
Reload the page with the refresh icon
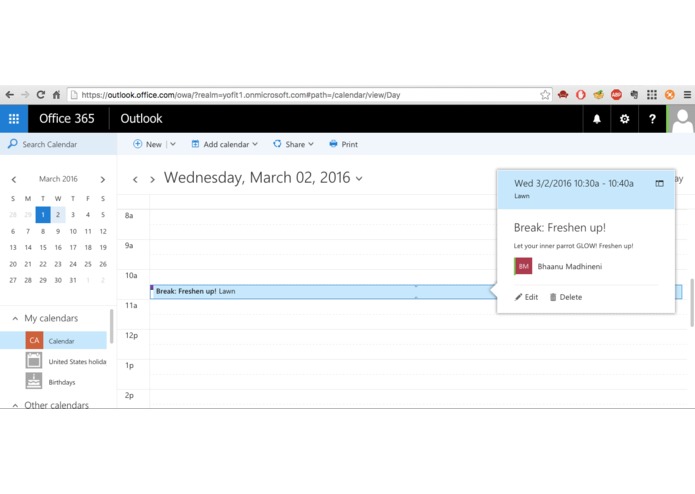[41, 95]
